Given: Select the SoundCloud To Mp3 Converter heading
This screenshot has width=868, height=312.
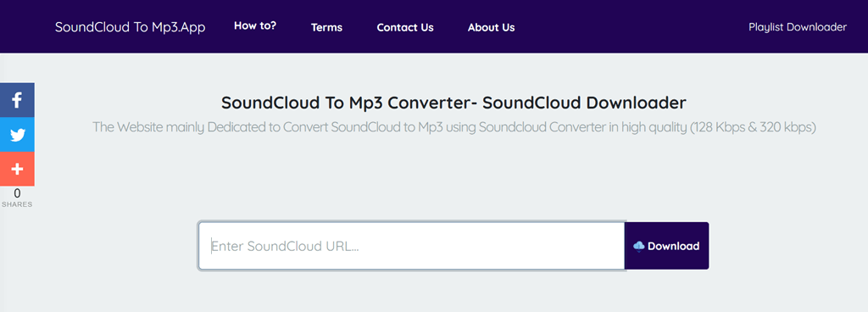Looking at the screenshot, I should (453, 103).
